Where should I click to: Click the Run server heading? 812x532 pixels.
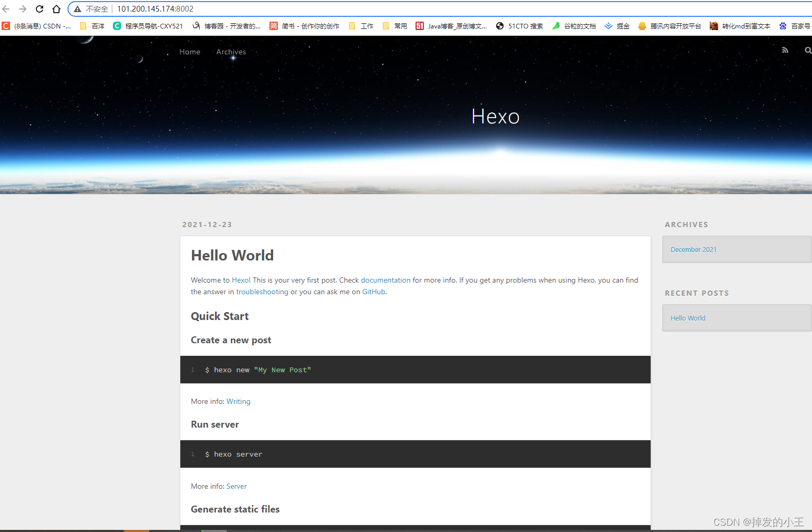click(x=215, y=424)
